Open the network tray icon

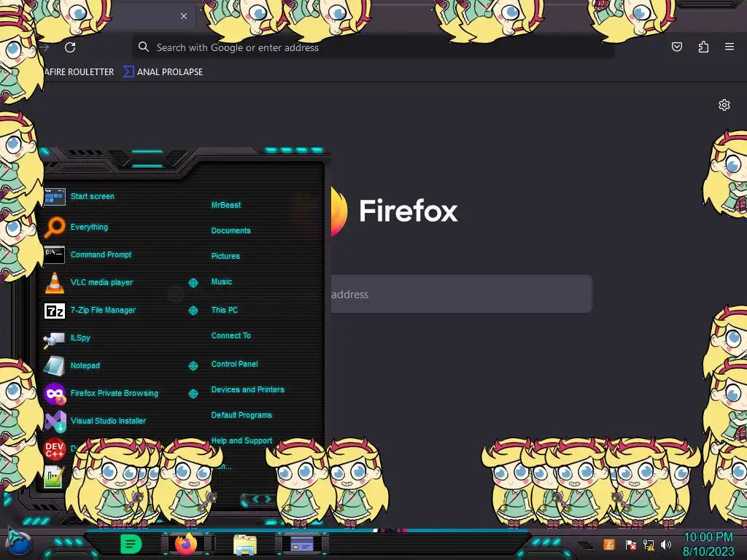[x=649, y=544]
